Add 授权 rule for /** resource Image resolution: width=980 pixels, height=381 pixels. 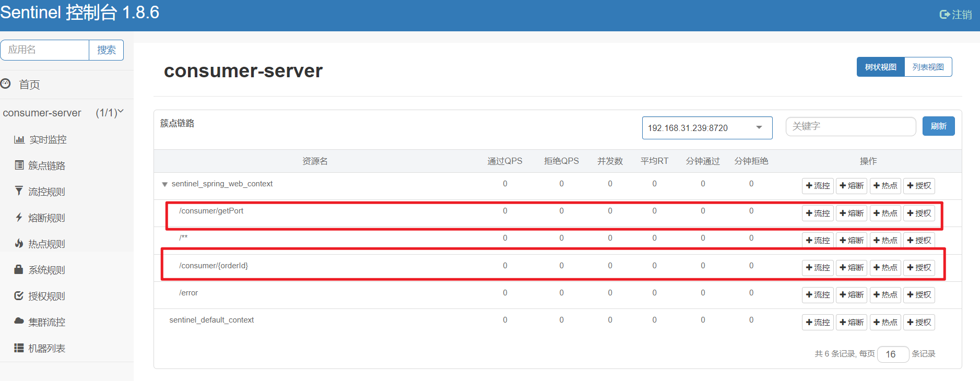pyautogui.click(x=919, y=240)
